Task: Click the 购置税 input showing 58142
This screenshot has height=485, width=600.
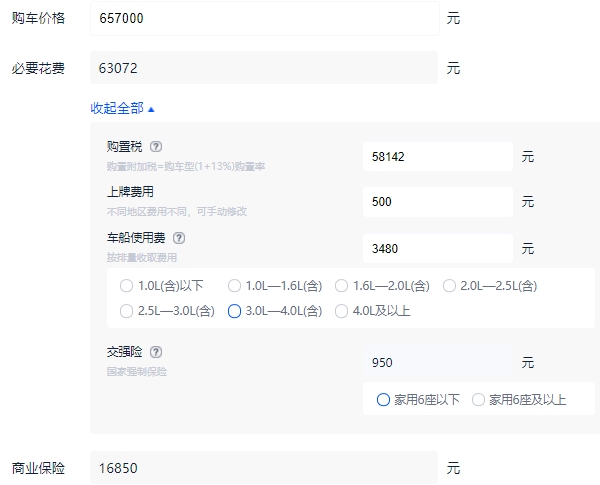Action: click(438, 157)
